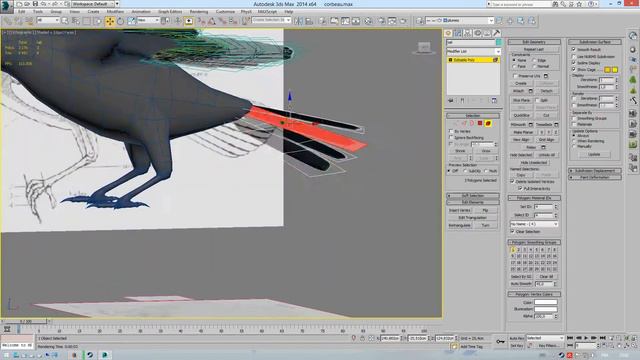Screen dimensions: 640x360
Task: Open the Tools menu
Action: tap(38, 11)
